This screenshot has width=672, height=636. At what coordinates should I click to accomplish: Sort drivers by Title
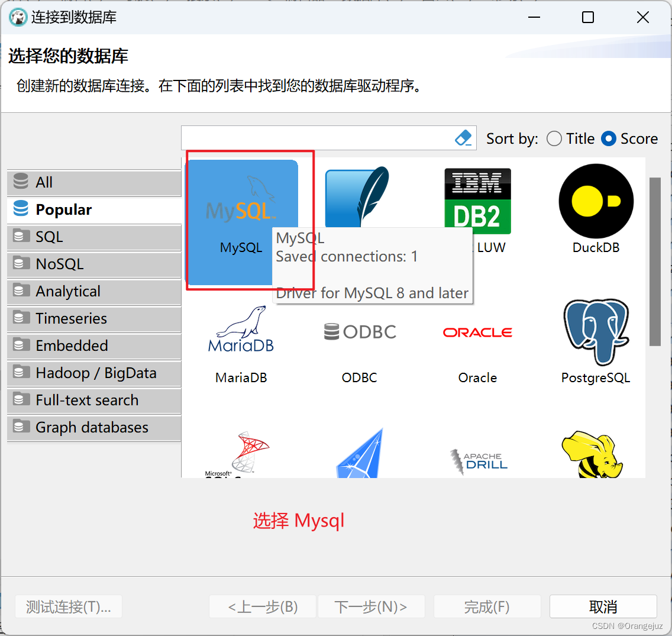(x=571, y=138)
